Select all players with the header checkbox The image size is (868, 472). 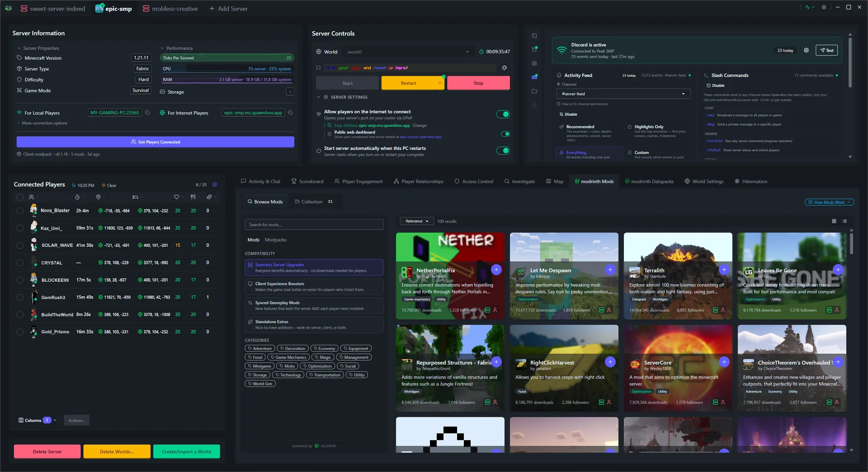(20, 197)
